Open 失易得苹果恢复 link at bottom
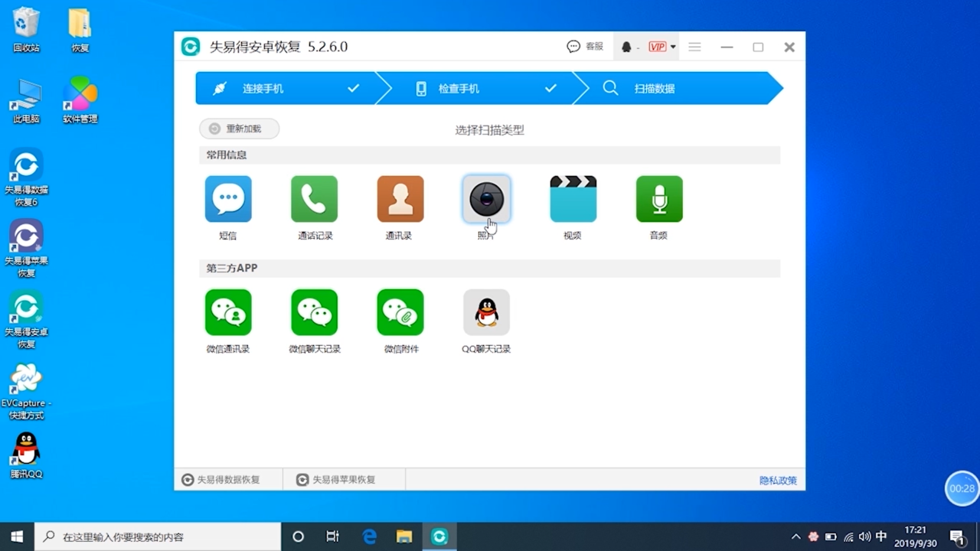Screen dimensions: 980x551 point(336,480)
